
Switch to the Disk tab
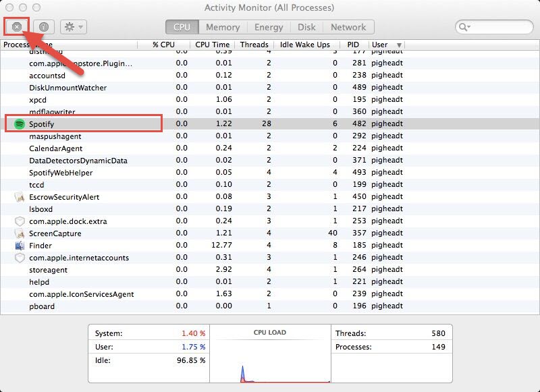[x=306, y=27]
